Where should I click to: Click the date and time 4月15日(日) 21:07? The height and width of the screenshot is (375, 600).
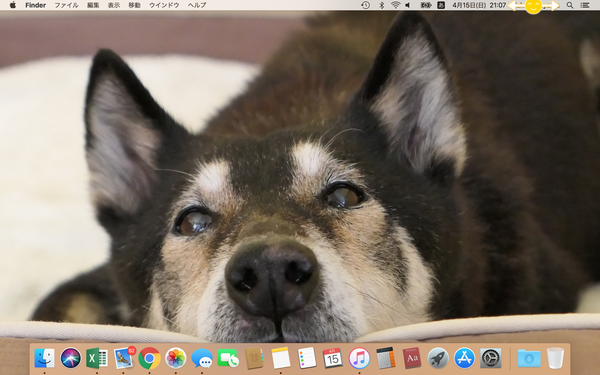pos(479,5)
